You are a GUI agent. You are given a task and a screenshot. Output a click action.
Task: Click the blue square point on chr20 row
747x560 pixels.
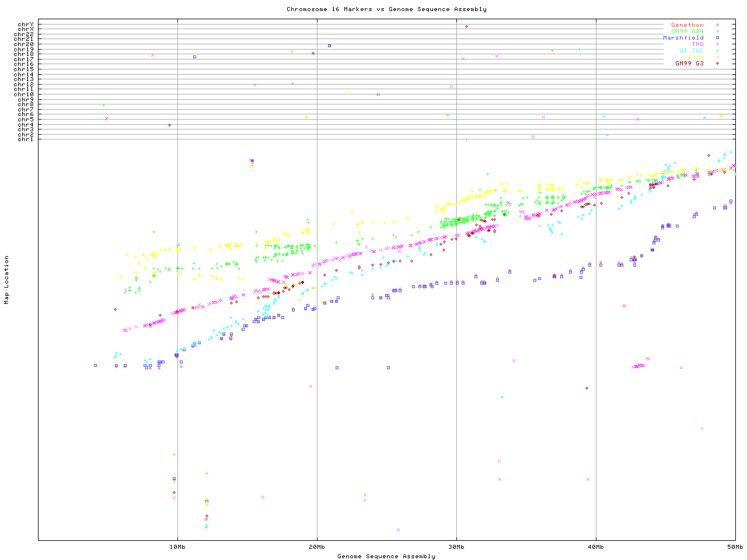(x=330, y=45)
